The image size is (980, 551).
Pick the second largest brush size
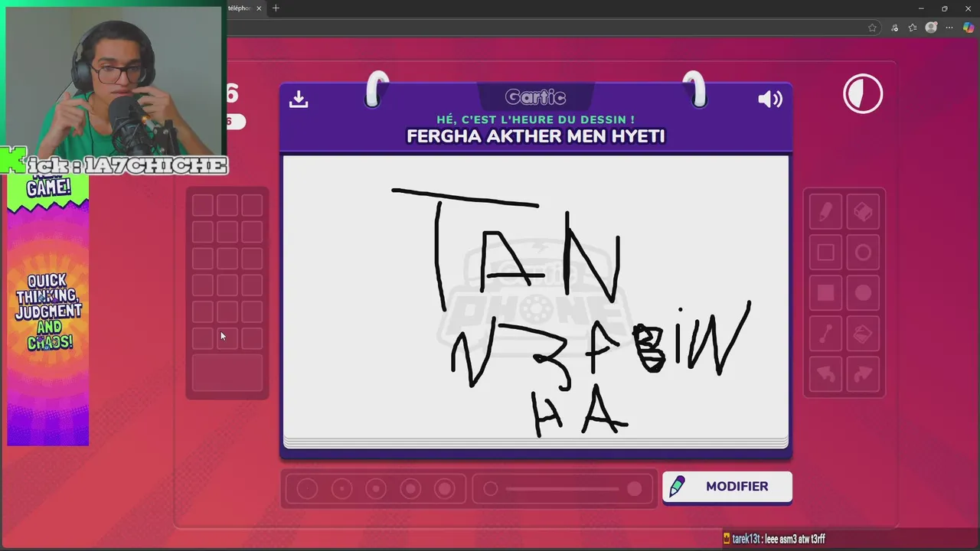pyautogui.click(x=410, y=489)
